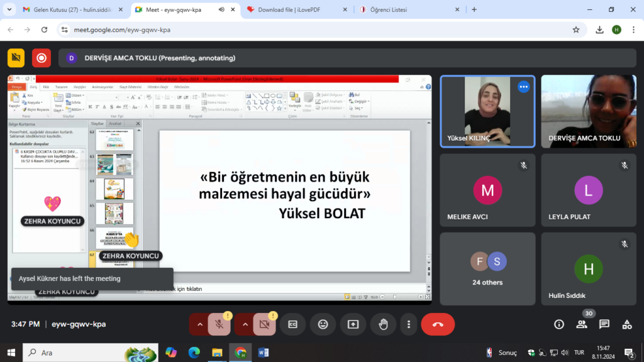Turn on camera in Meet controls
Image resolution: width=644 pixels, height=362 pixels.
pos(264,324)
